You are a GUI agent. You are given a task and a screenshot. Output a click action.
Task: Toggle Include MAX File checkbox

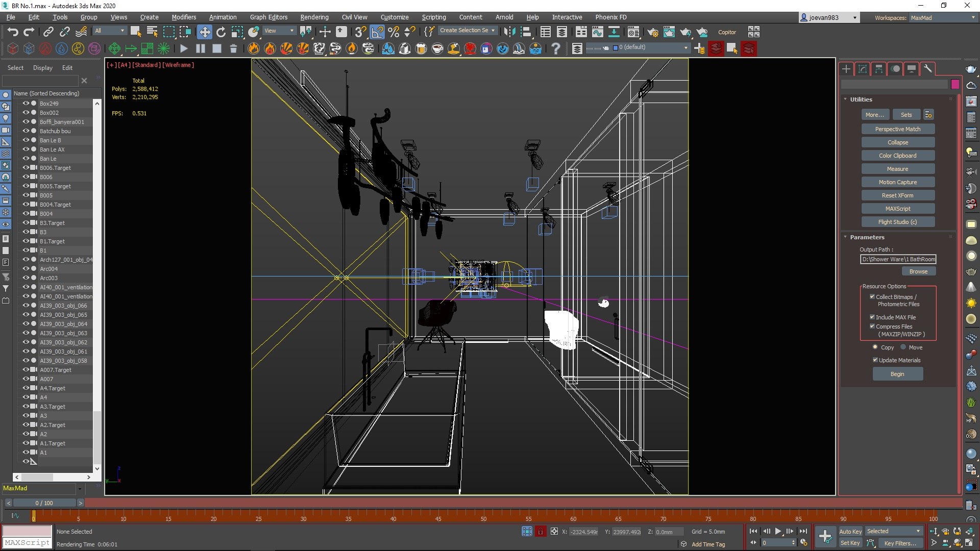[x=872, y=317]
